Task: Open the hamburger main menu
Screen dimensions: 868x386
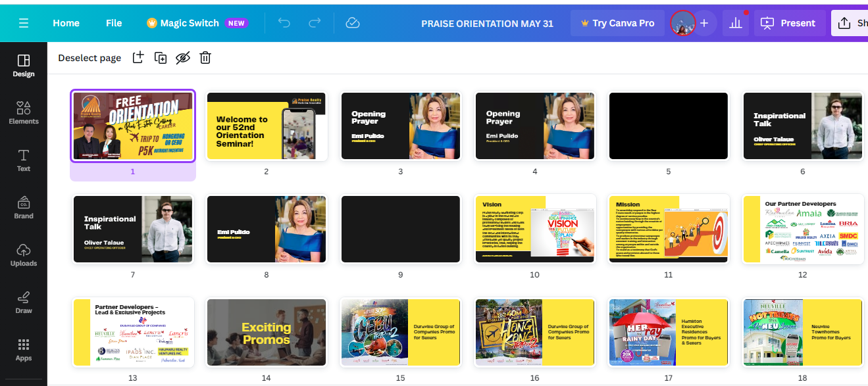Action: [24, 23]
